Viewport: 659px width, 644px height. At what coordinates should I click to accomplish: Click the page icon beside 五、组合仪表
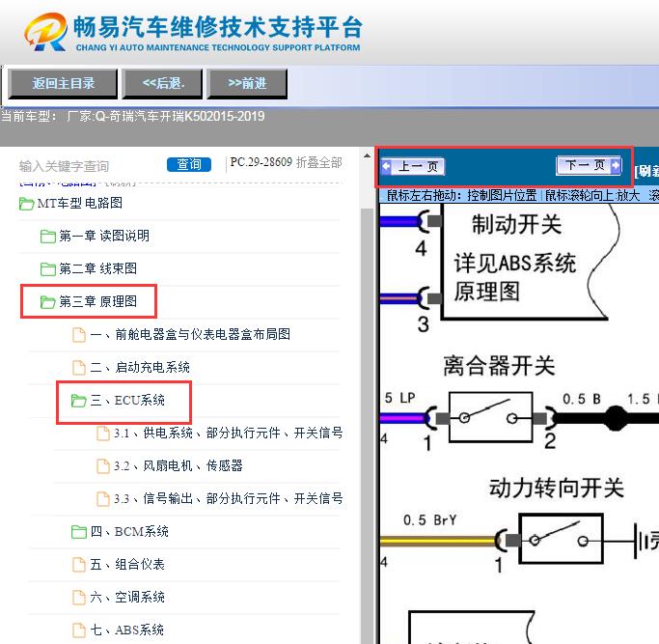79,565
